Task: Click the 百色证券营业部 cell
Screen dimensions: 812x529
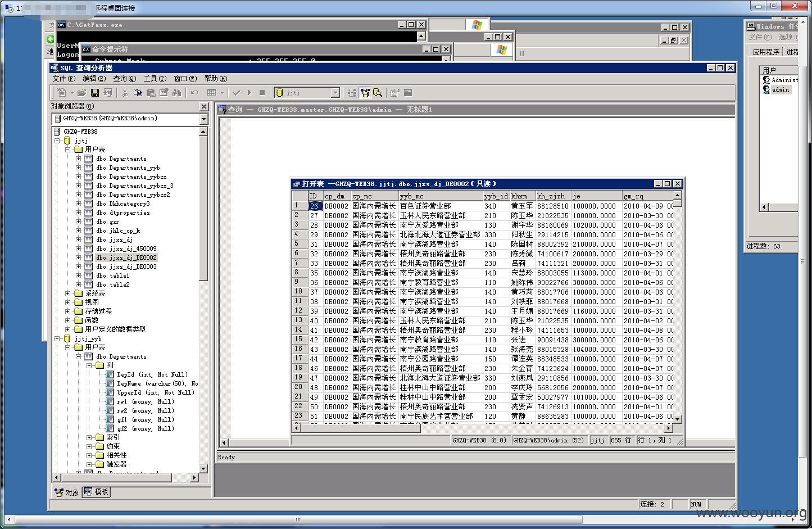Action: tap(441, 206)
